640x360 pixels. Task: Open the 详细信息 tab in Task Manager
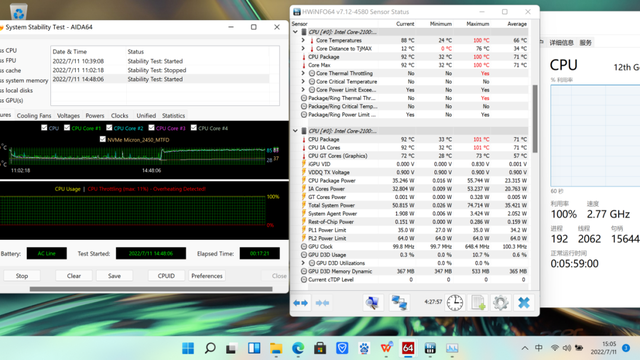click(561, 42)
